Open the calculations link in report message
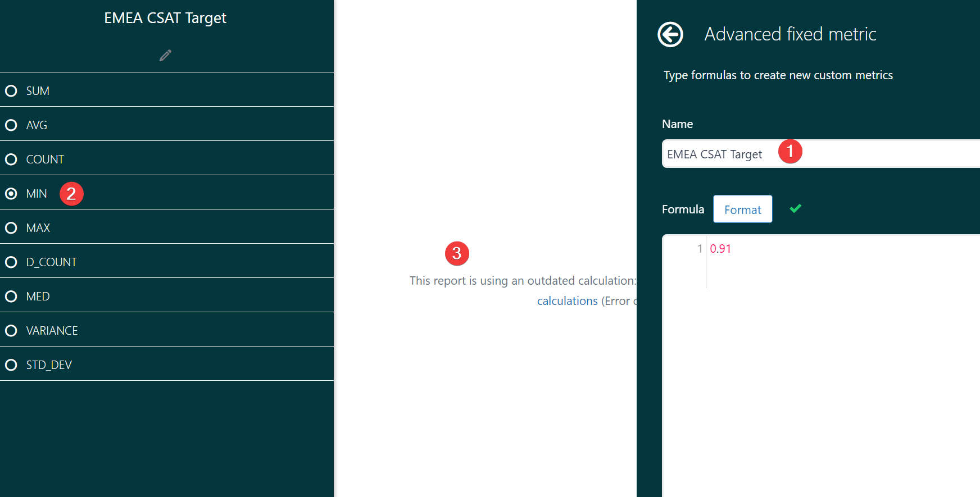This screenshot has width=980, height=497. tap(567, 301)
